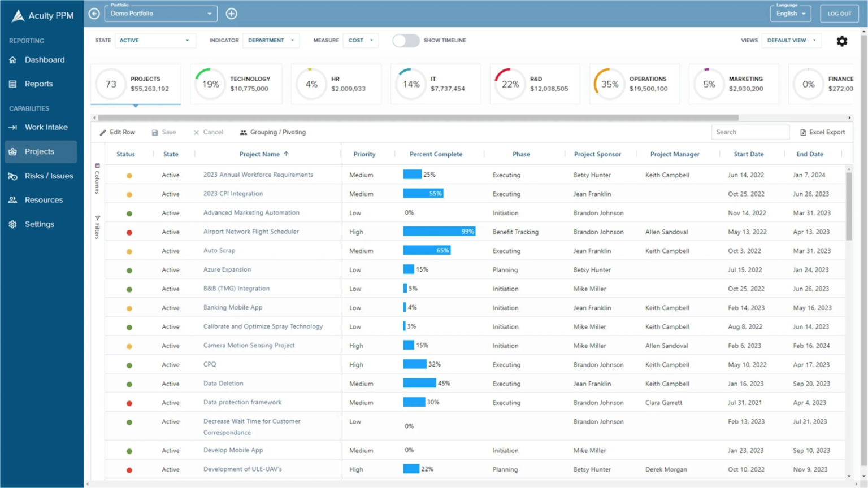This screenshot has width=868, height=488.
Task: Open the Dashboard from the sidebar
Action: point(45,59)
